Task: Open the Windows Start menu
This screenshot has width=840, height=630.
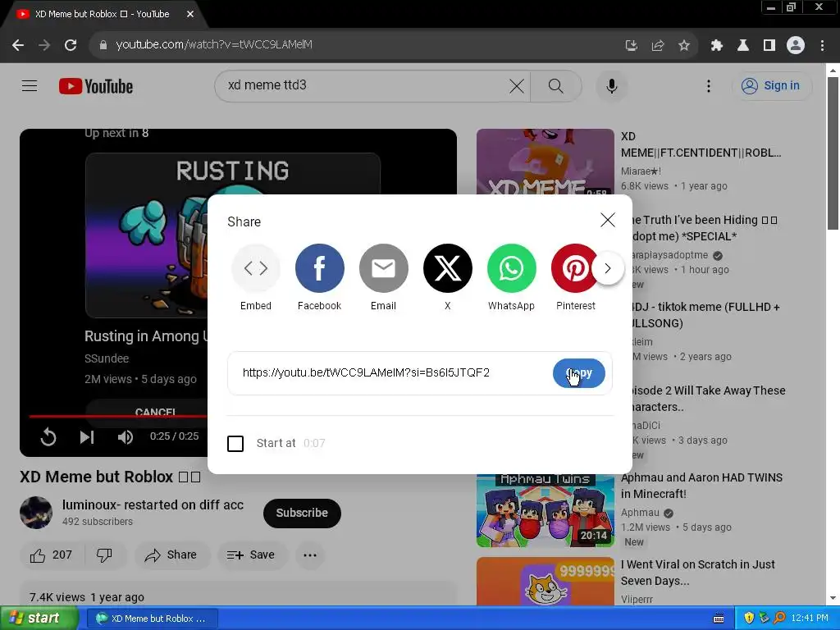Action: [x=39, y=619]
